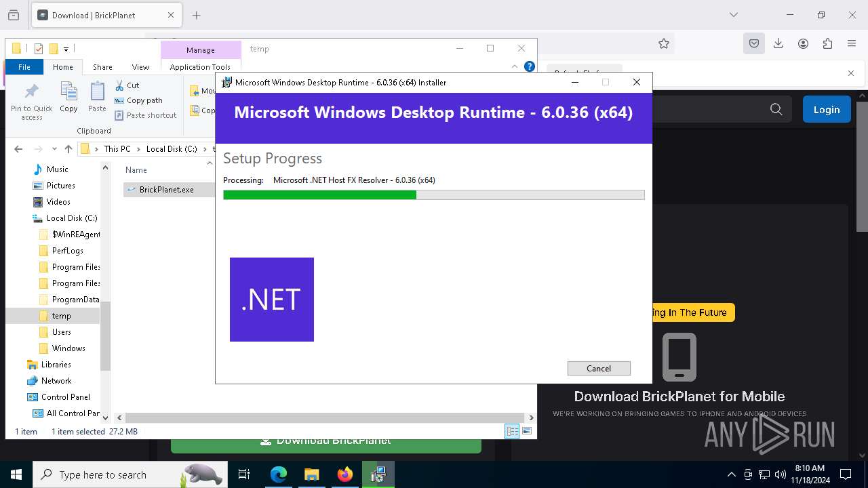The height and width of the screenshot is (488, 868).
Task: Open the Windows Start menu
Action: click(16, 474)
